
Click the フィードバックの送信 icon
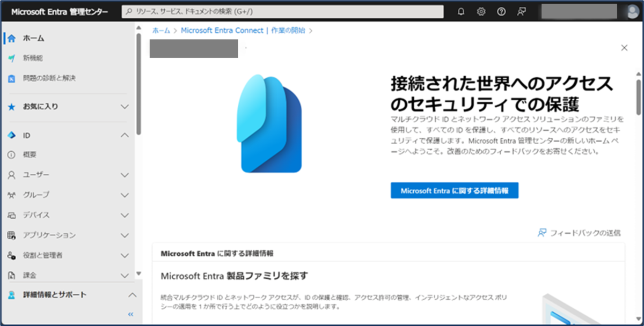tap(542, 233)
